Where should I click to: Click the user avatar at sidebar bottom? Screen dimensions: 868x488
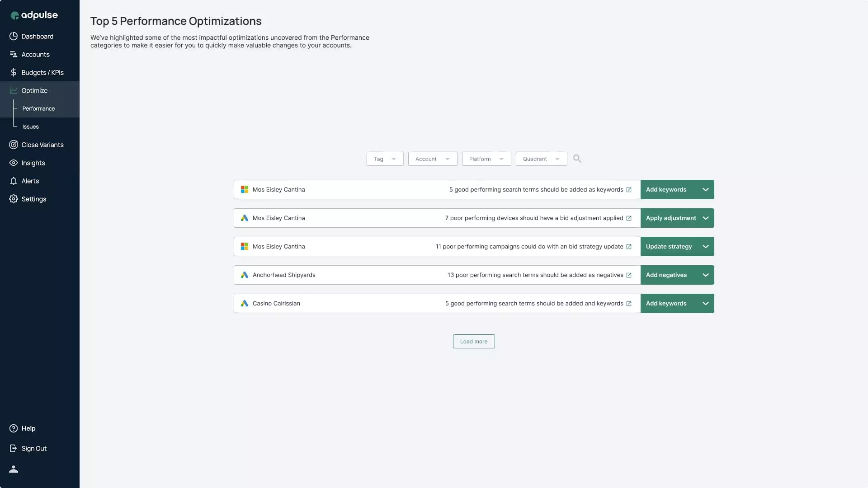pos(14,469)
